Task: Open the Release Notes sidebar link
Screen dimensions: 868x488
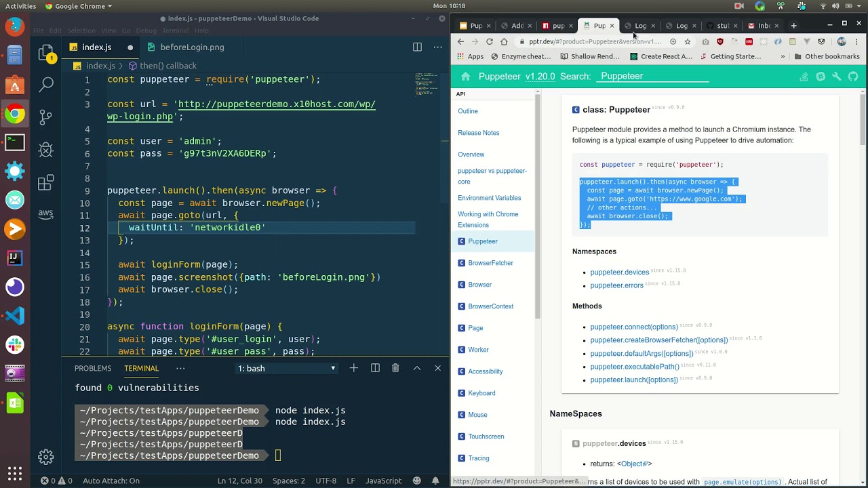Action: pyautogui.click(x=478, y=133)
